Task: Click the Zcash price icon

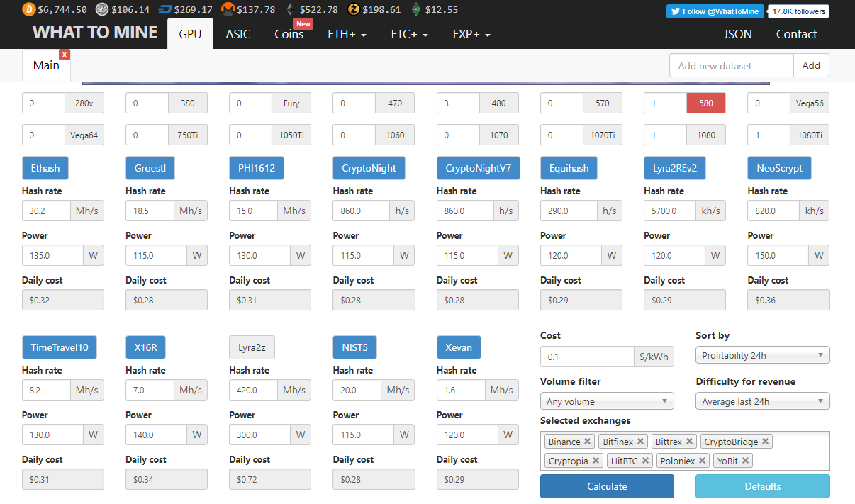Action: (354, 9)
